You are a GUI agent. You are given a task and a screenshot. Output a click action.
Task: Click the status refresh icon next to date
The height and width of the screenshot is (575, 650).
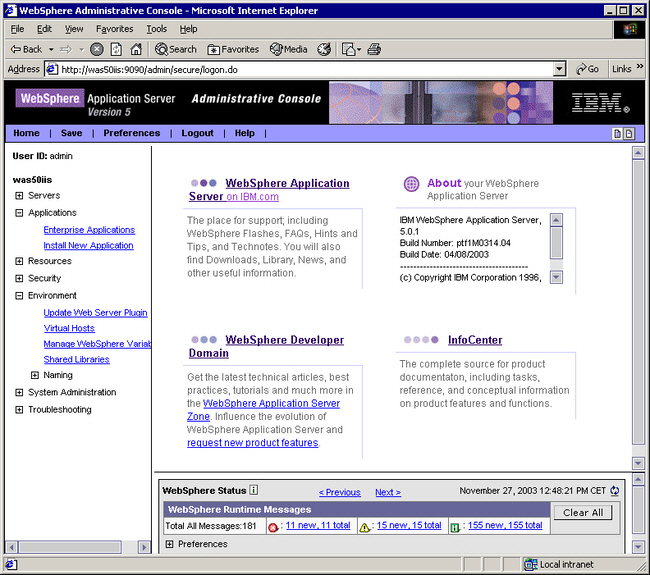point(614,491)
